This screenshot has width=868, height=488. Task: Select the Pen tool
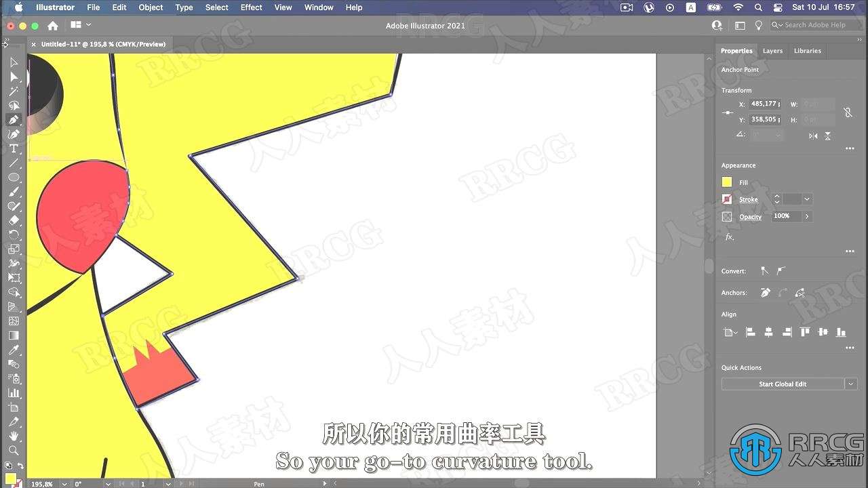click(14, 120)
